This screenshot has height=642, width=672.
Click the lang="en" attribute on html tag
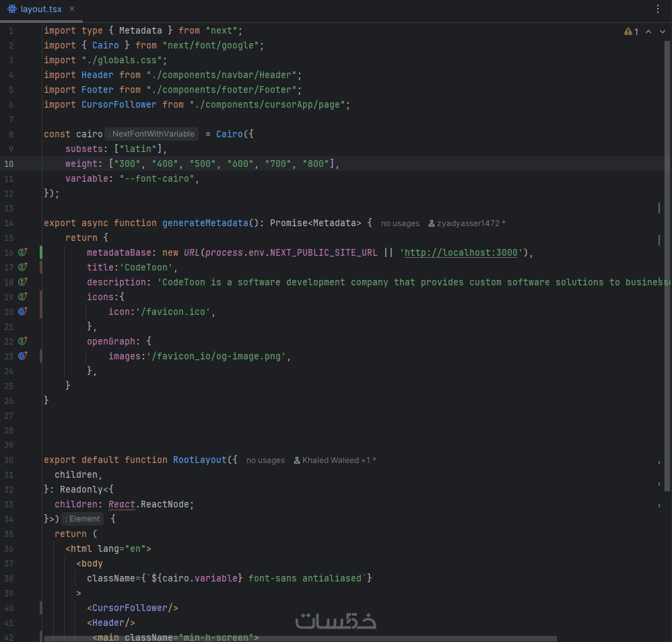[x=122, y=549]
